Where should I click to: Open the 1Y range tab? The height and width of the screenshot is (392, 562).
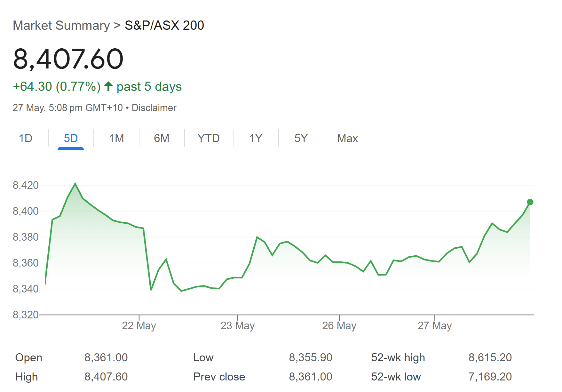click(x=256, y=138)
